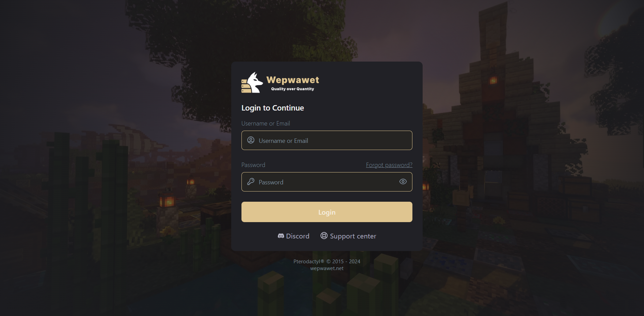The width and height of the screenshot is (644, 316).
Task: Submit with the Login button
Action: [x=327, y=212]
